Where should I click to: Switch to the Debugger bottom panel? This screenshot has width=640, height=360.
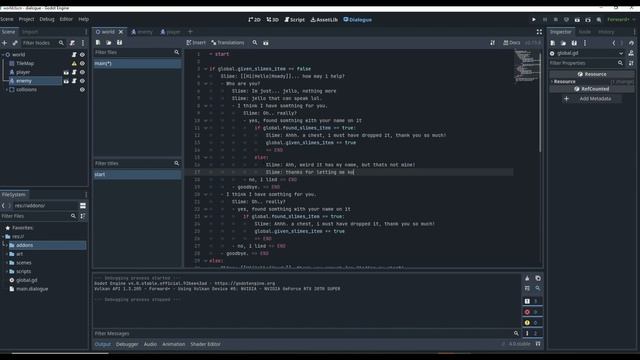click(127, 344)
